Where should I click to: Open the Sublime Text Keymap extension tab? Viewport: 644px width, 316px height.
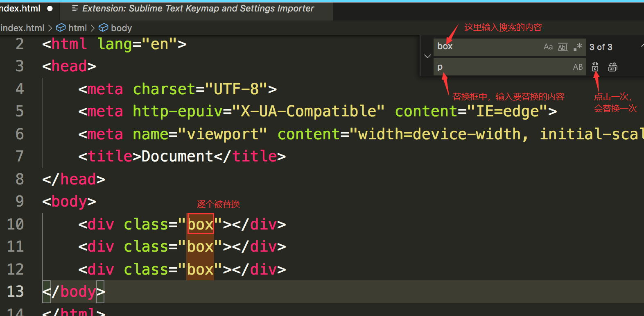[197, 9]
